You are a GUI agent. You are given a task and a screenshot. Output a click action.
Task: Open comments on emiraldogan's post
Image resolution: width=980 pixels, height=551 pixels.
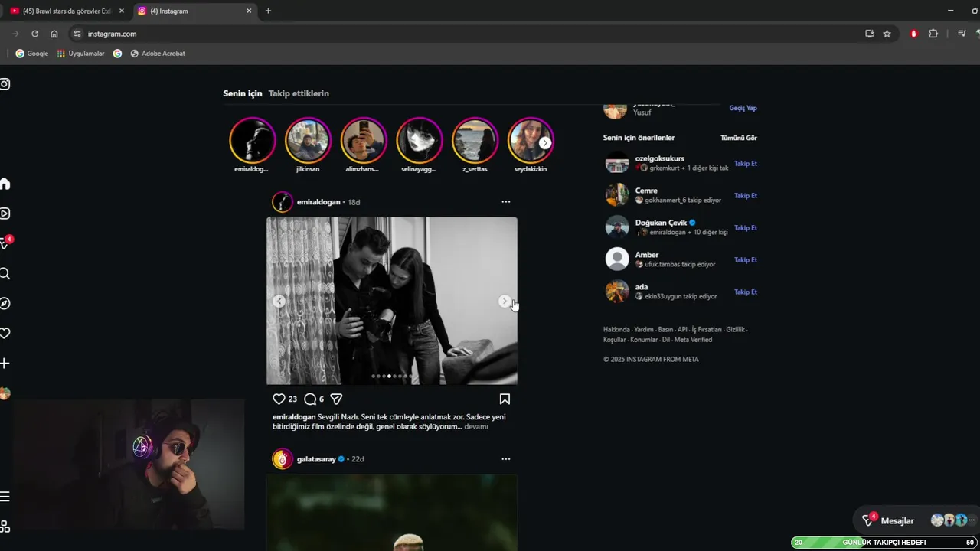(x=310, y=399)
